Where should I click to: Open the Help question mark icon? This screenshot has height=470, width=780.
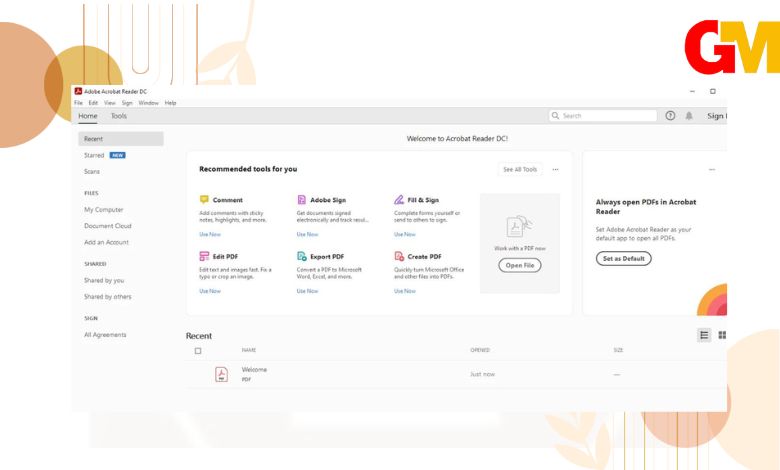[670, 115]
